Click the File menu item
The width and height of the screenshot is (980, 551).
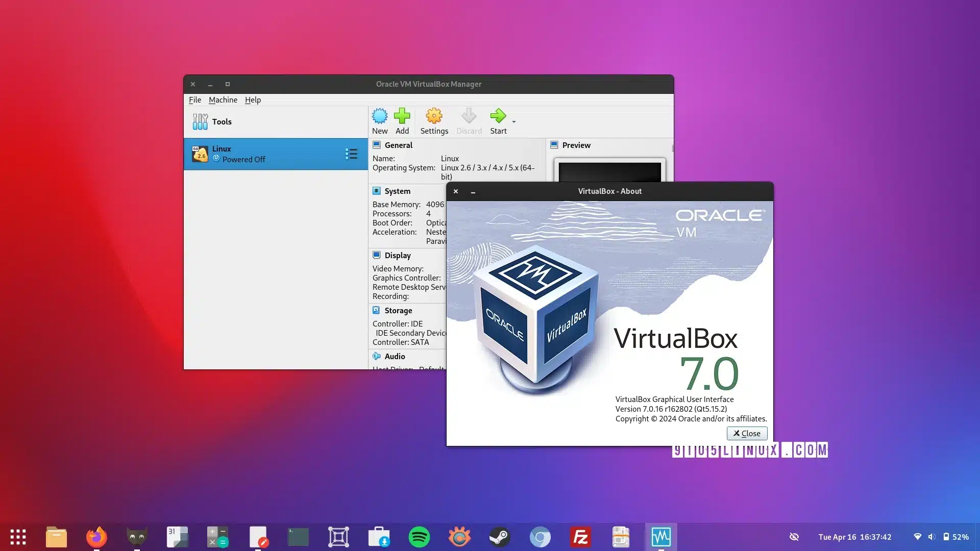(x=194, y=99)
